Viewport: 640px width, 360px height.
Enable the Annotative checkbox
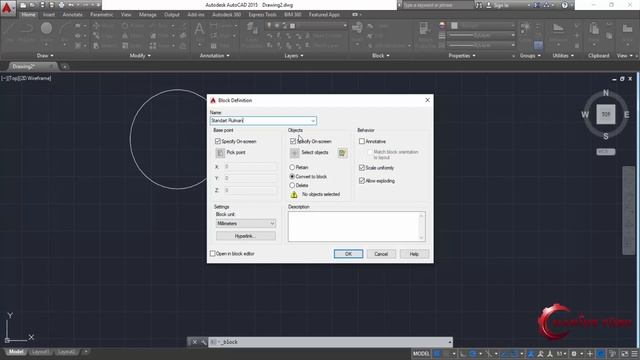coord(362,141)
